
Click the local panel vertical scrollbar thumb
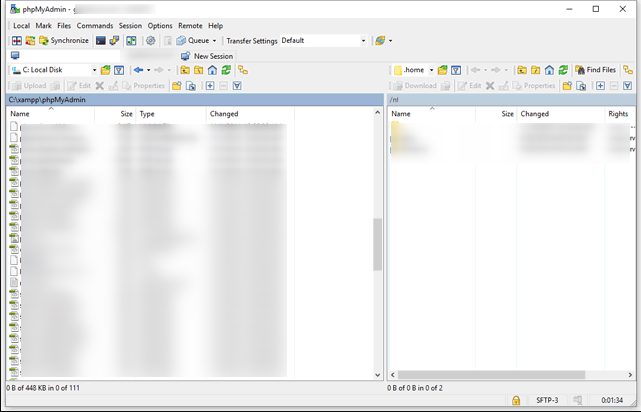(x=377, y=244)
